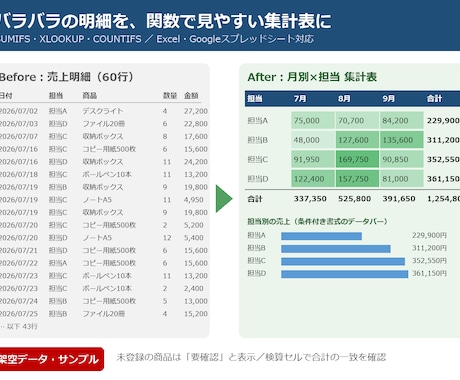Click the 229,900円 data bar label

429,235
